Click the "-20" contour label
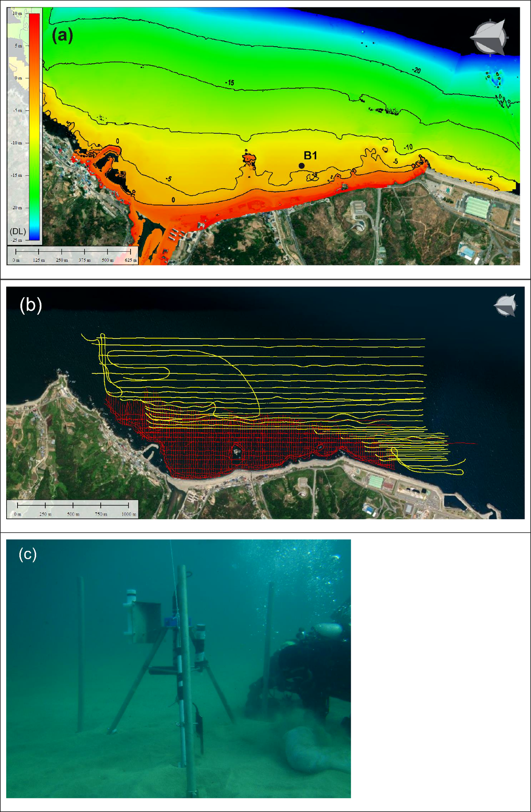 (416, 70)
